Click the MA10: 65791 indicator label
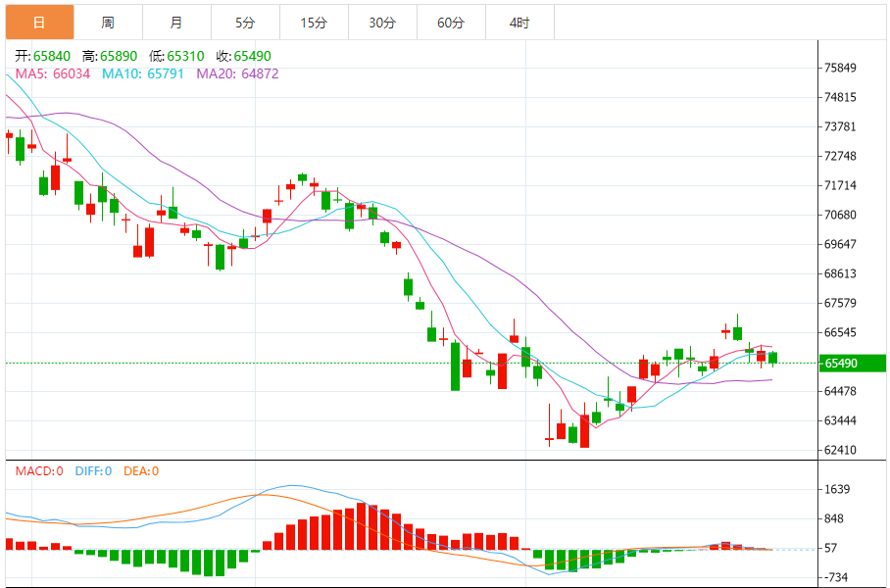 (143, 73)
